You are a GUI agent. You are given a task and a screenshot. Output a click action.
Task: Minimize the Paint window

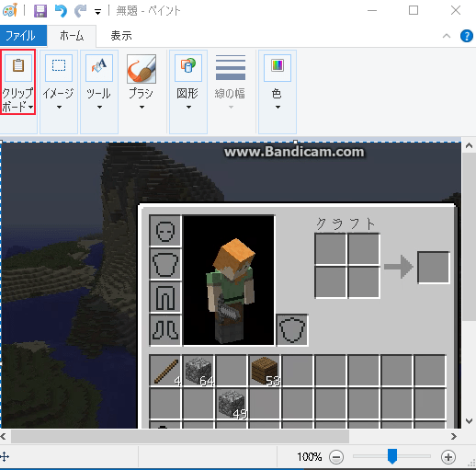pyautogui.click(x=372, y=10)
